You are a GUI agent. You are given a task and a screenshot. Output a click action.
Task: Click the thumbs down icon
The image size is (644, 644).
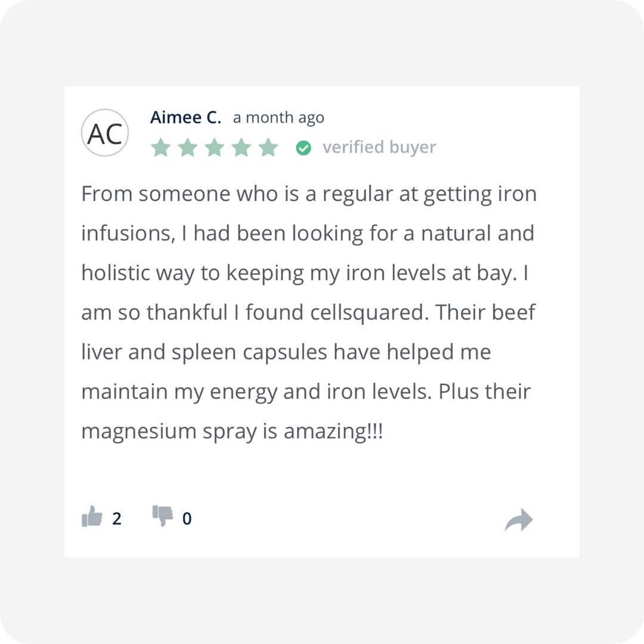[x=163, y=516]
